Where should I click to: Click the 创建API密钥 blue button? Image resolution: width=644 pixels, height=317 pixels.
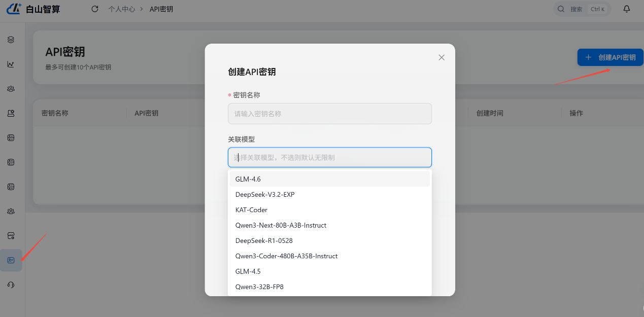click(611, 57)
